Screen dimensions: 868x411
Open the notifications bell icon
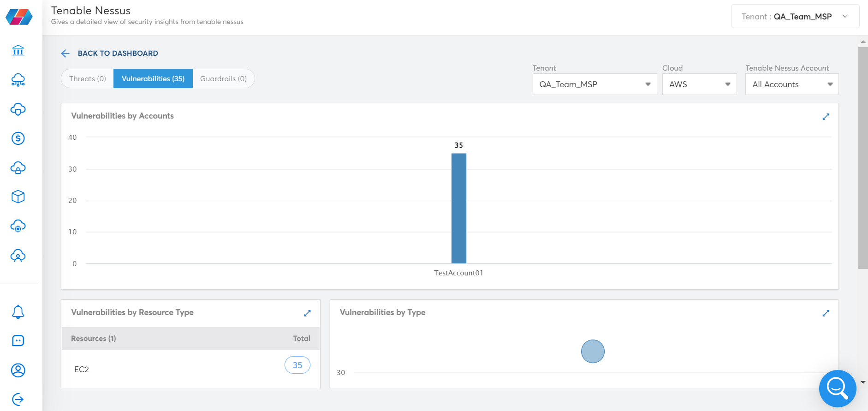click(18, 312)
